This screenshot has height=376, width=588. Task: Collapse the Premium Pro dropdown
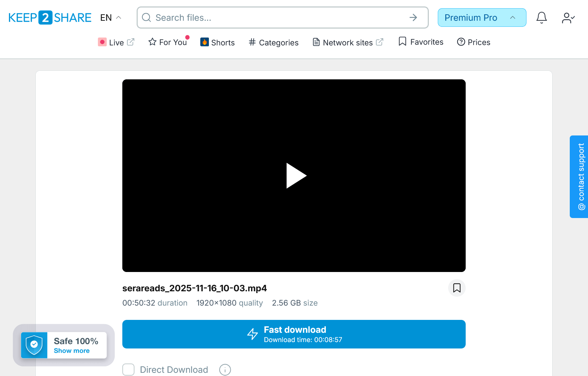pyautogui.click(x=513, y=17)
